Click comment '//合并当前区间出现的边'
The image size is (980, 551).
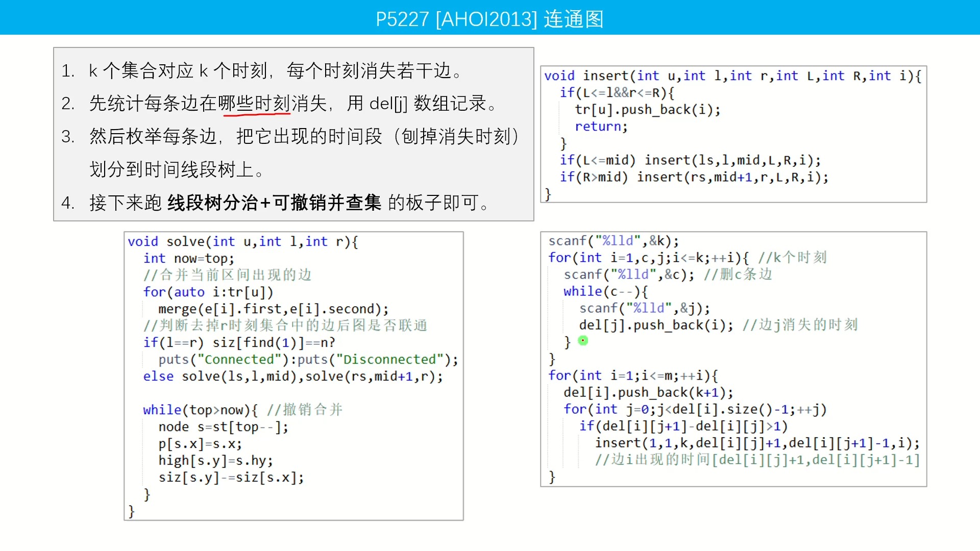coord(227,275)
